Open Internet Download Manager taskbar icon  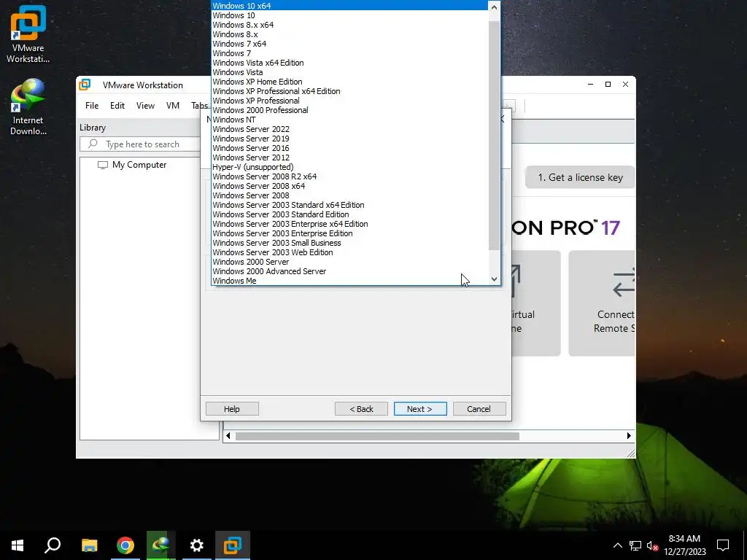pyautogui.click(x=161, y=545)
